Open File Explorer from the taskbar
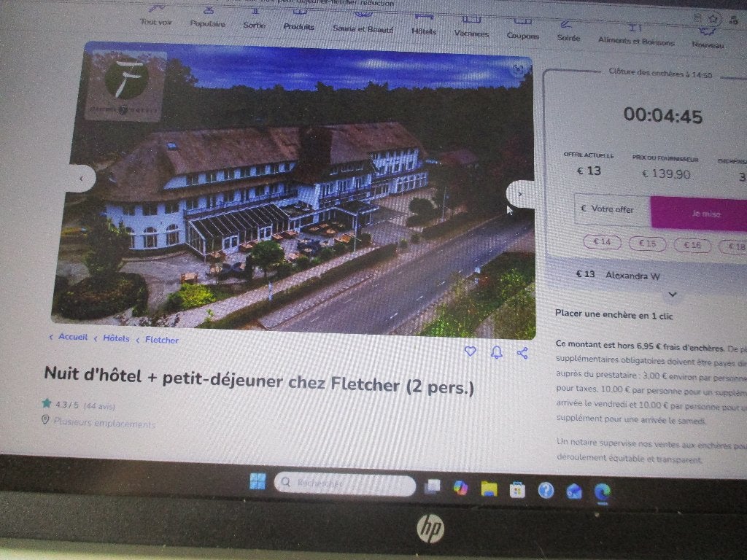Viewport: 747px width, 560px height. click(x=489, y=489)
